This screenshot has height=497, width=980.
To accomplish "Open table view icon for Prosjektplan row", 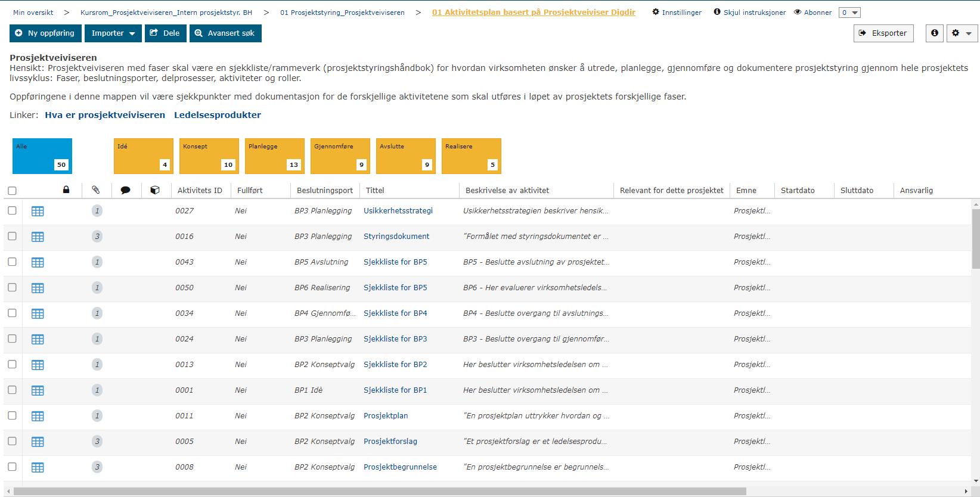I will point(38,417).
